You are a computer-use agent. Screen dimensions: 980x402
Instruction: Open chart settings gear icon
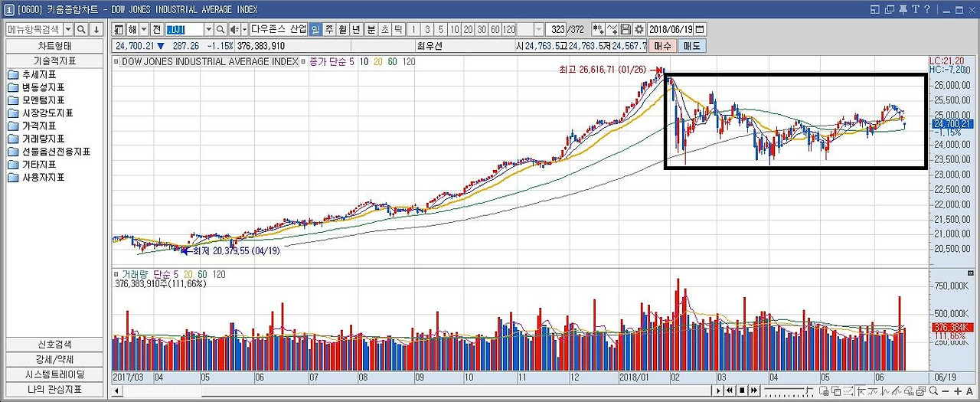click(x=639, y=29)
